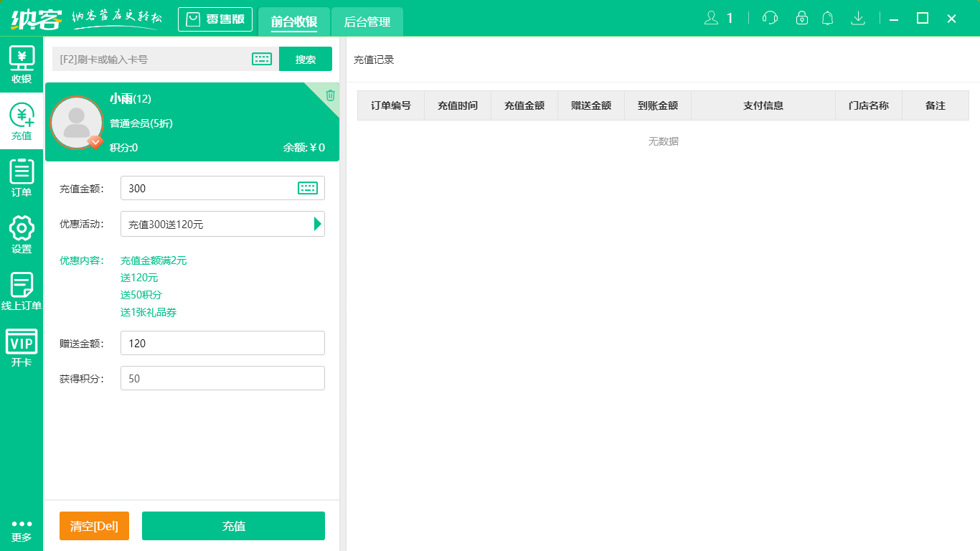
Task: Switch to the 前台收银 tab
Action: [x=294, y=22]
